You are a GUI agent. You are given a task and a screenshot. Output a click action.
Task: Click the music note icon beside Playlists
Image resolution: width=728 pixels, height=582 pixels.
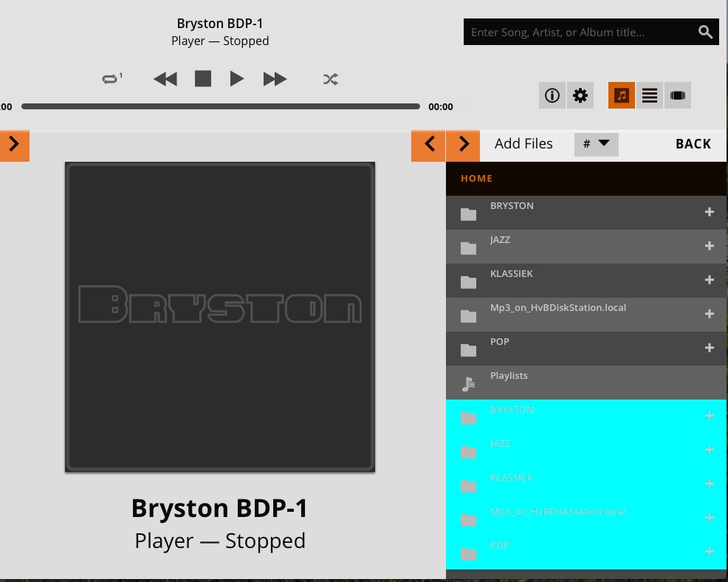coord(468,384)
